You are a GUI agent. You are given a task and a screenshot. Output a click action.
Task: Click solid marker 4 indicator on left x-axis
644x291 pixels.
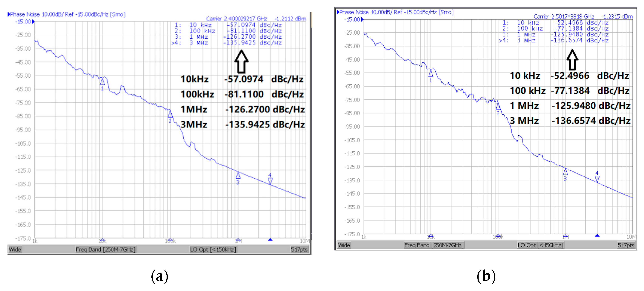270,240
